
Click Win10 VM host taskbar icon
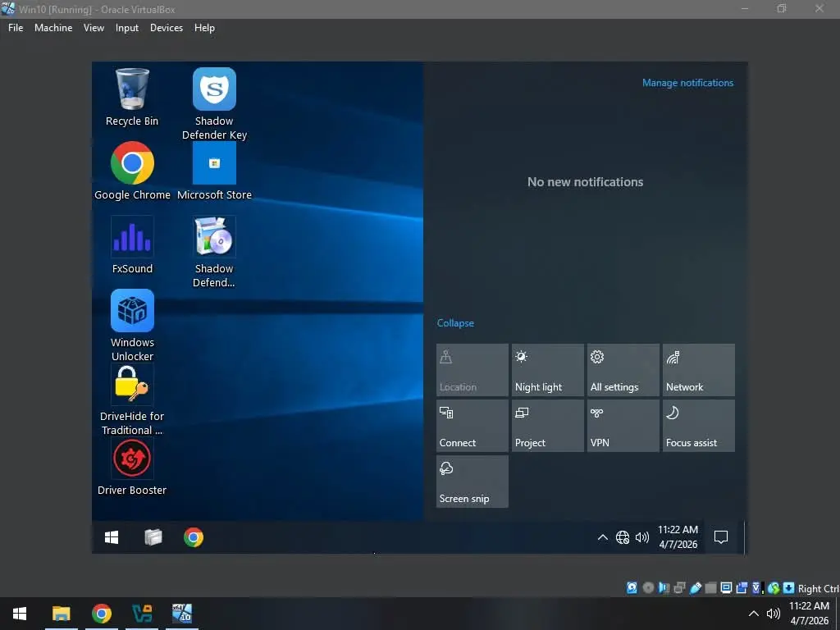pos(182,614)
